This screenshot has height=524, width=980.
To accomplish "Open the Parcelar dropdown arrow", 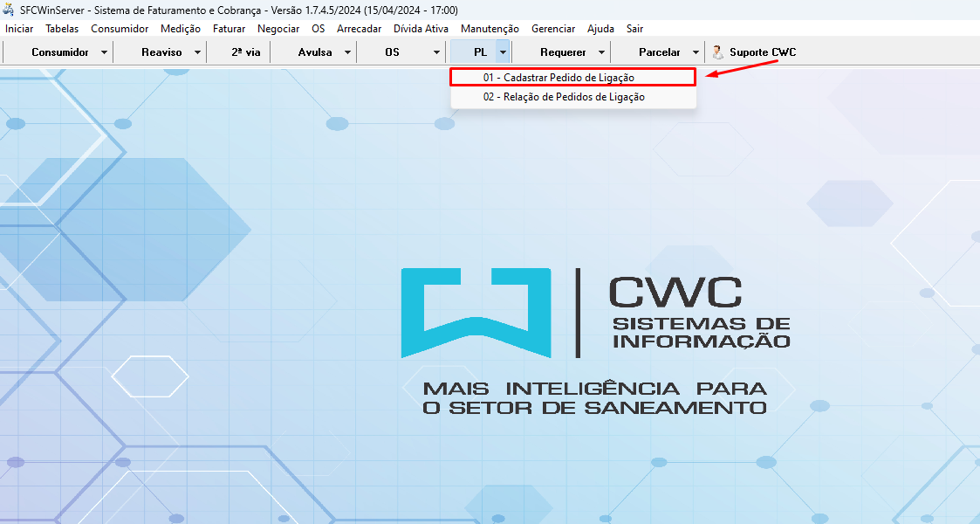I will [x=696, y=52].
